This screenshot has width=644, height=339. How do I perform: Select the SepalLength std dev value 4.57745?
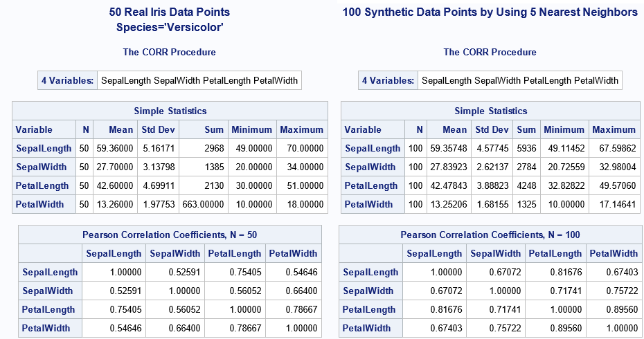[491, 148]
